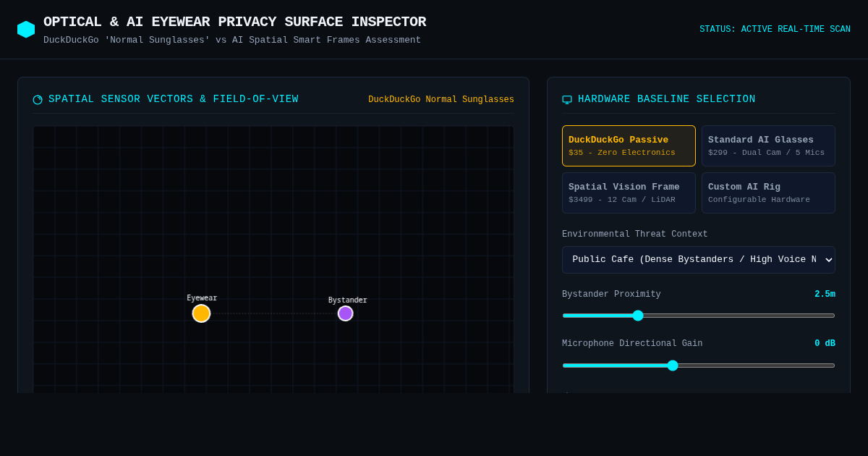The width and height of the screenshot is (868, 456).
Task: Click the orange Eyewear node
Action: 201,313
